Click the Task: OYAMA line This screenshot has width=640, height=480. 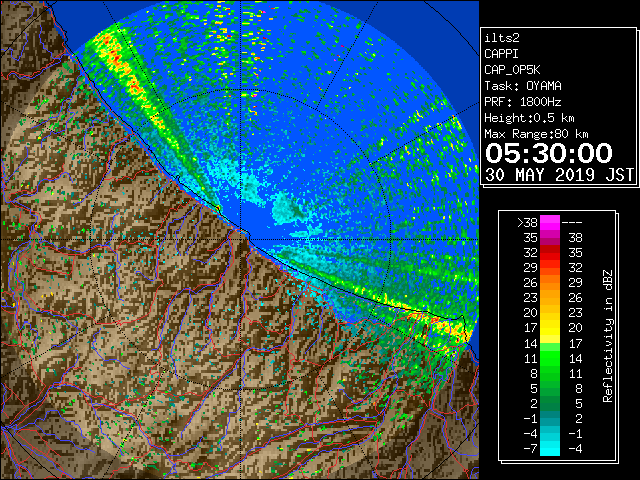coord(523,86)
